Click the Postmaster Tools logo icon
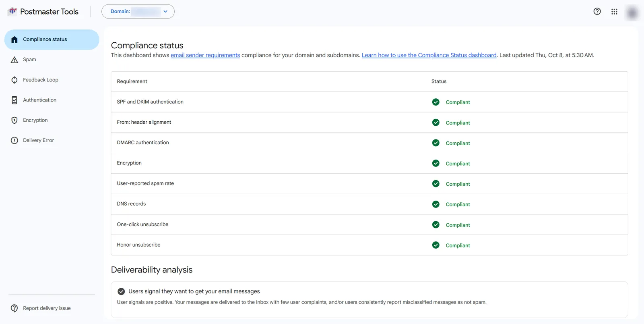 tap(12, 11)
